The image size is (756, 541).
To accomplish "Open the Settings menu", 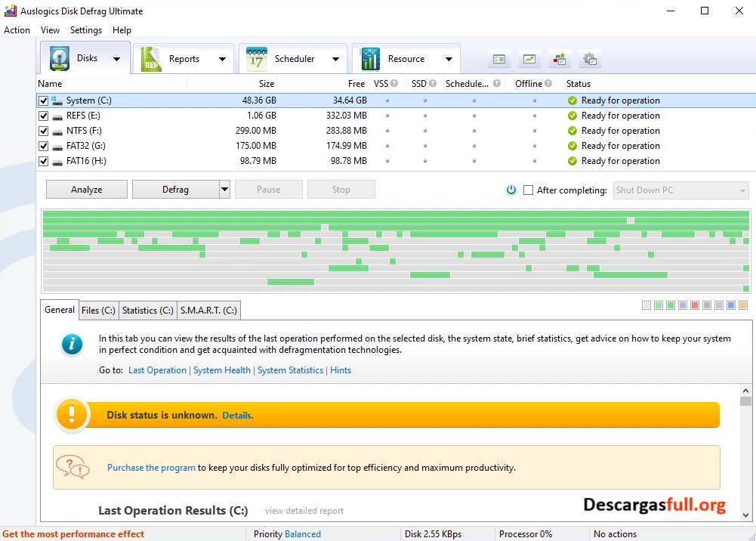I will point(85,30).
